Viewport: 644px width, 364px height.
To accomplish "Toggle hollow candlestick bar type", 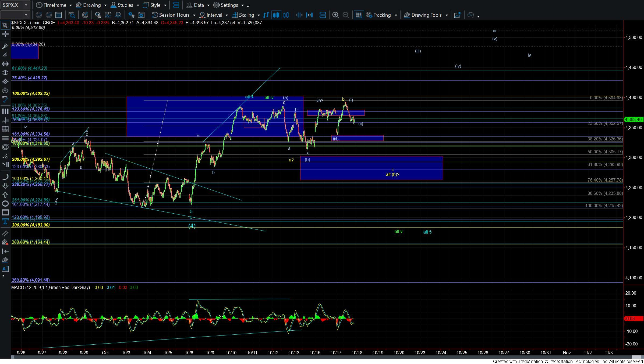I will click(x=286, y=15).
